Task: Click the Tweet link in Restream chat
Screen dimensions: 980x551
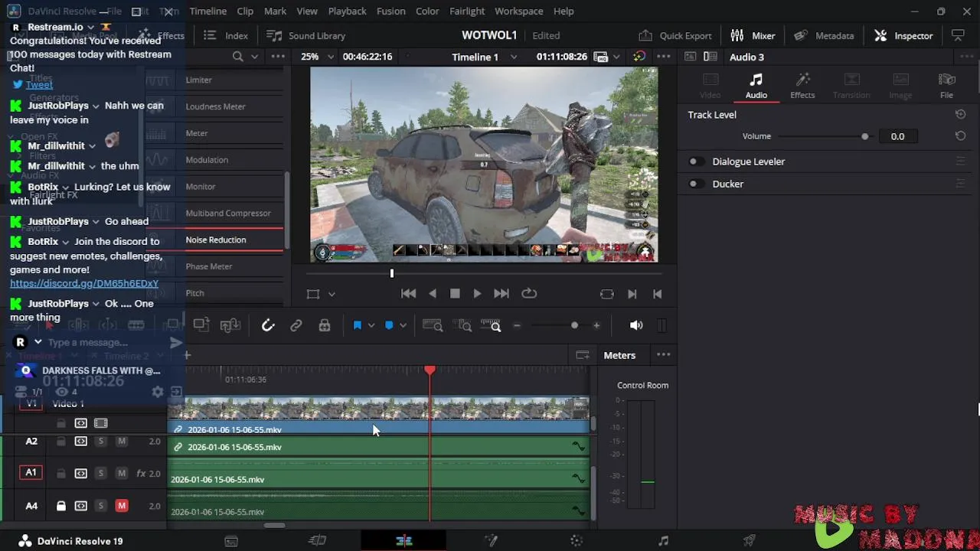Action: click(39, 84)
